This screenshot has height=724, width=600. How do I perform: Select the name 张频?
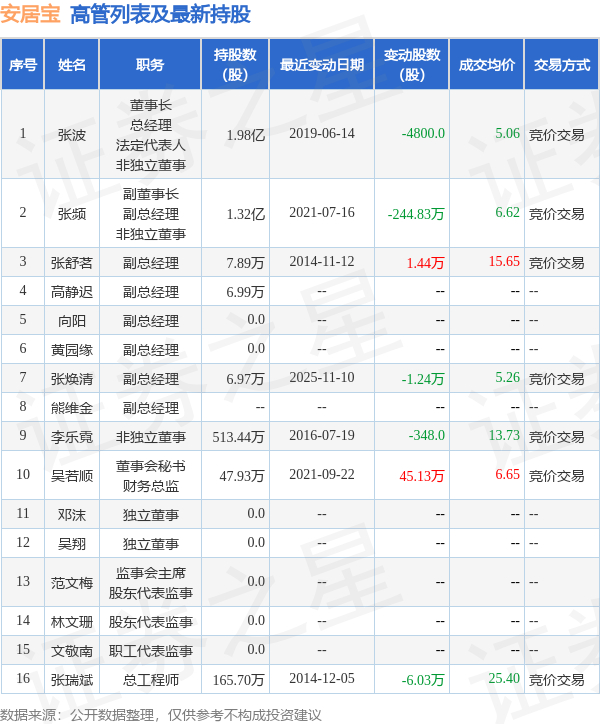tap(72, 214)
